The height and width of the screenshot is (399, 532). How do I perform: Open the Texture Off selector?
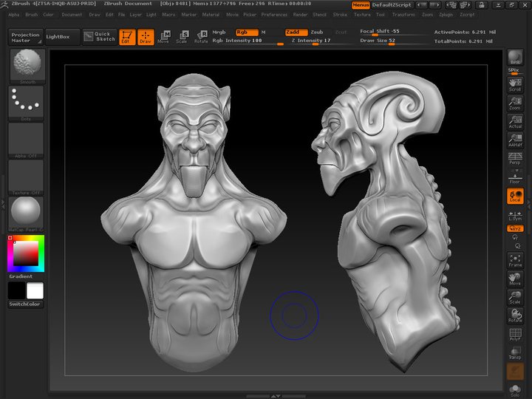[x=26, y=177]
